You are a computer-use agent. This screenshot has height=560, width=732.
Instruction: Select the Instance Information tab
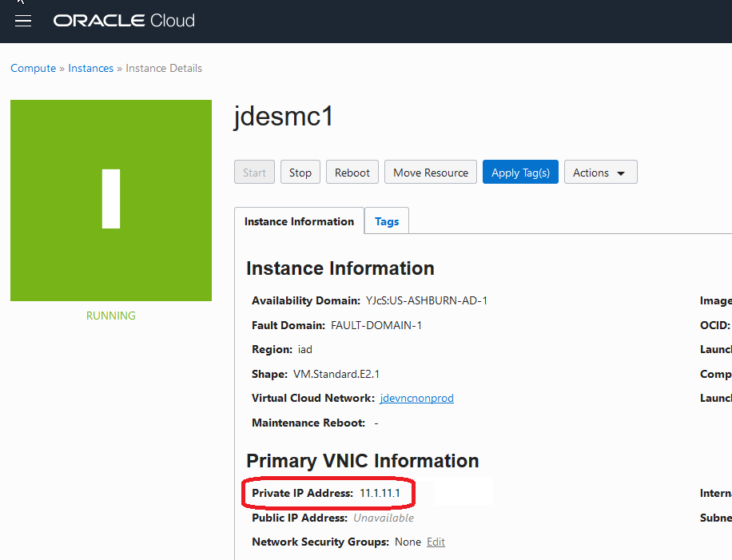click(298, 220)
